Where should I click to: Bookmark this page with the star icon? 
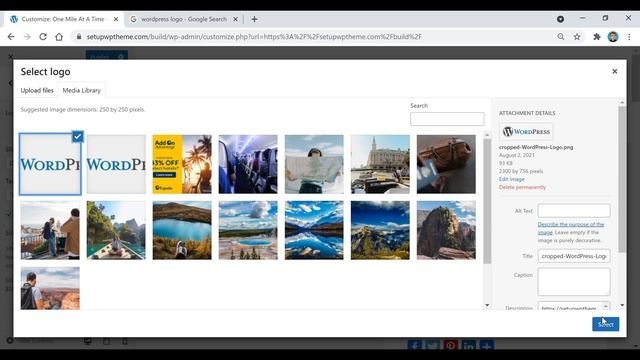577,37
